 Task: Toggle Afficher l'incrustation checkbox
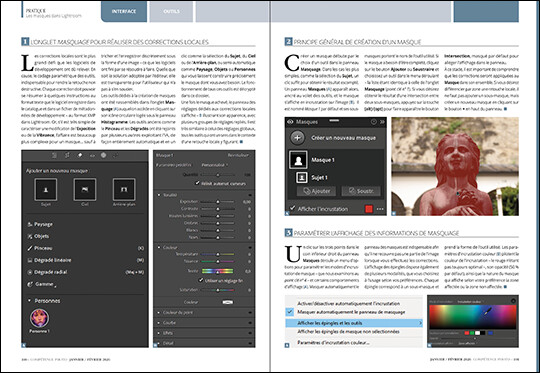click(x=292, y=208)
